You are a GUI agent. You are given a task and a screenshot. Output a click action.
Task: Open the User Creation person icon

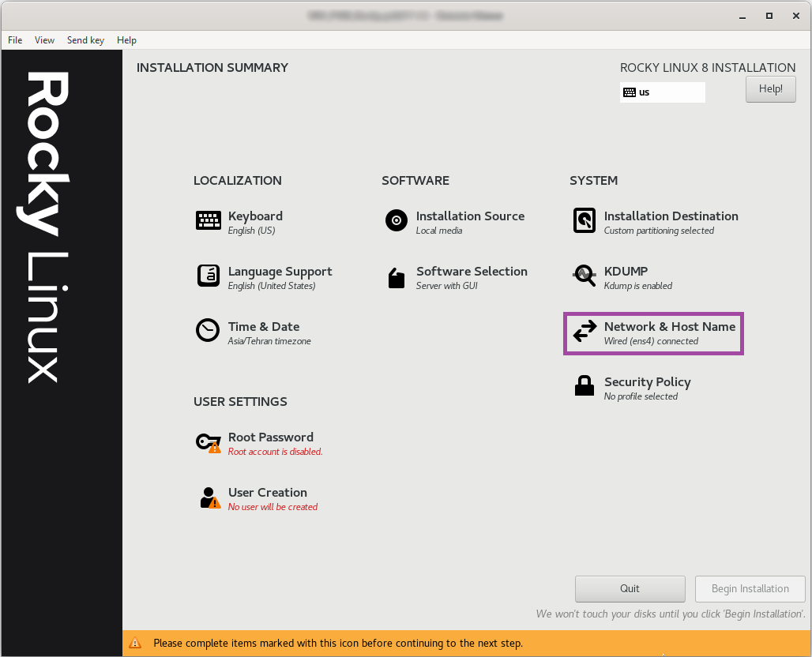point(210,497)
